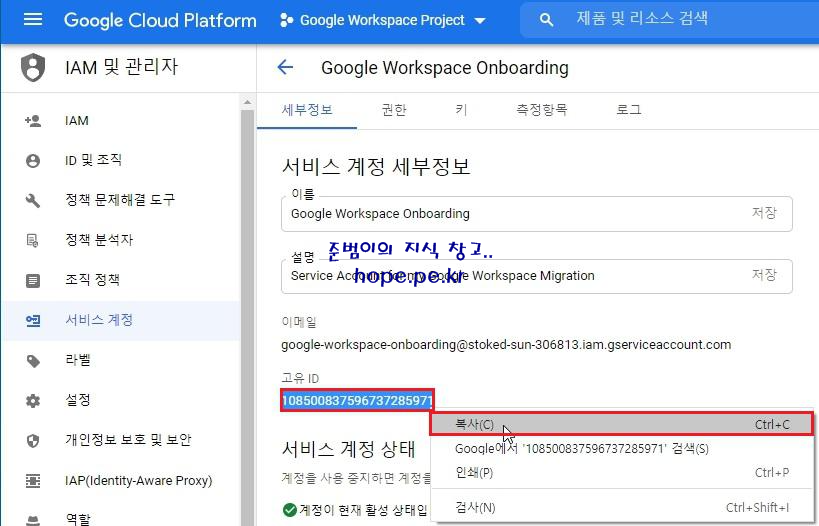Switch to the 키 tab
819x526 pixels.
coord(461,110)
